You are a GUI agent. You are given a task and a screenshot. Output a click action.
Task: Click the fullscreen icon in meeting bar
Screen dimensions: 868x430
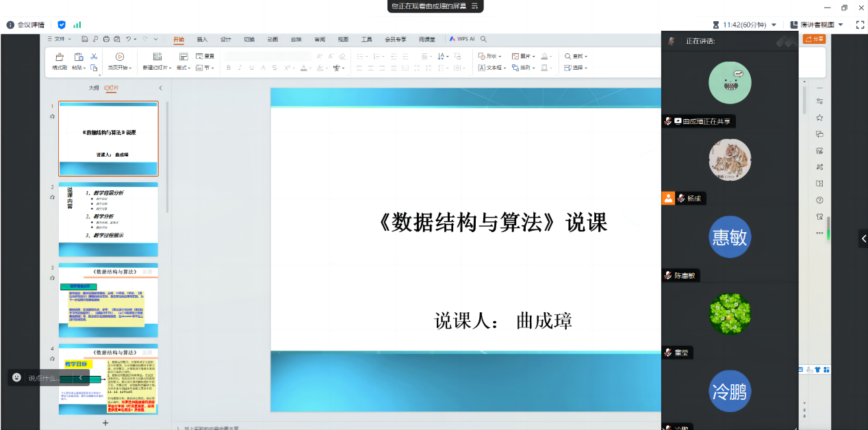860,25
